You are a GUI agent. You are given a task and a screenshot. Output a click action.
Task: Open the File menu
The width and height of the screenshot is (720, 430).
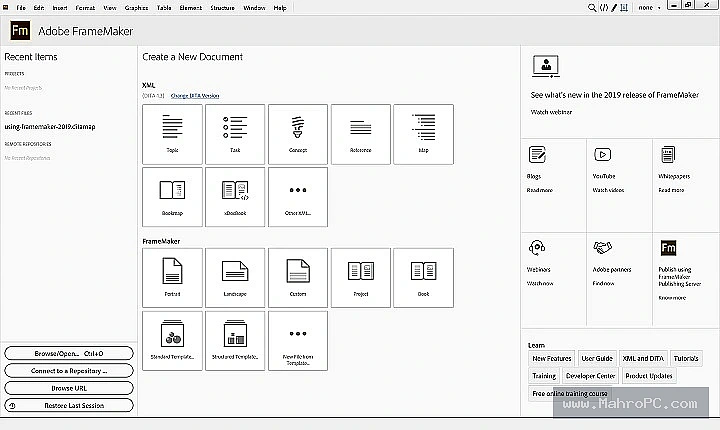point(21,8)
